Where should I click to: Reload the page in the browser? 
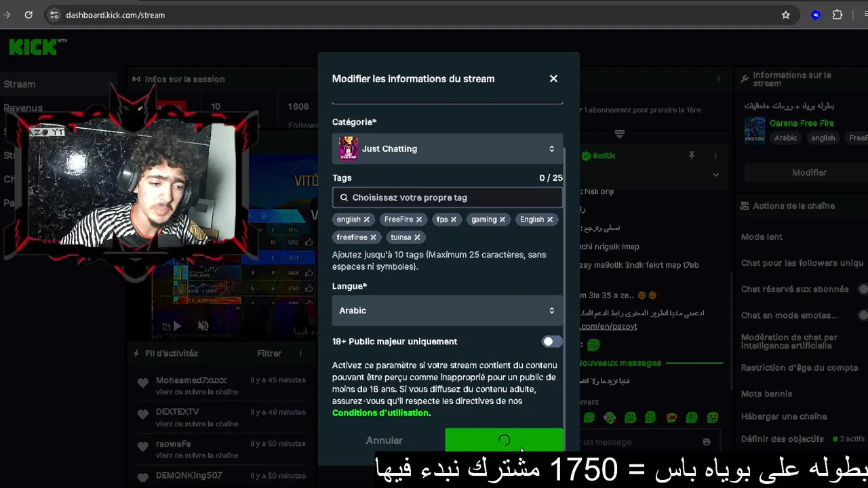coord(28,14)
